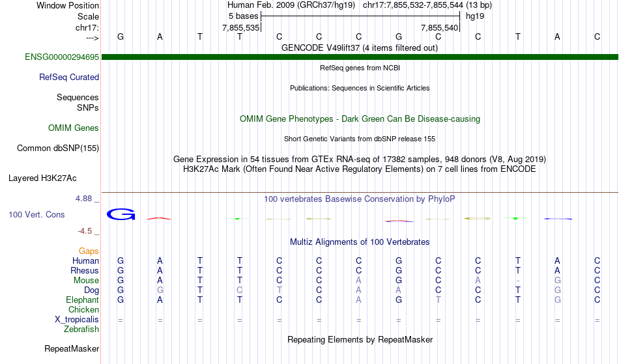The width and height of the screenshot is (619, 364).
Task: Click the Gaps row label
Action: pyautogui.click(x=89, y=251)
